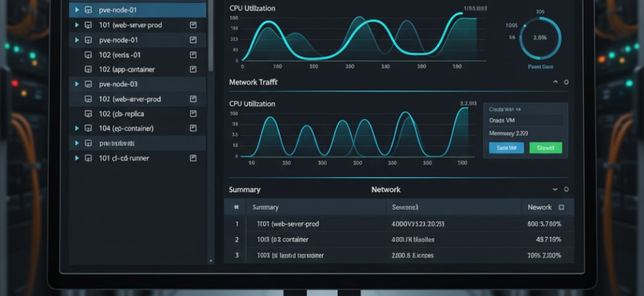644x296 pixels.
Task: Click the green button in the Create VM panel
Action: coord(545,148)
